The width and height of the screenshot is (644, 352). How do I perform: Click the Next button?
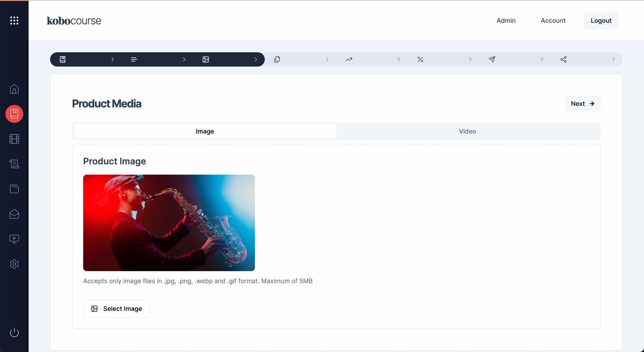(x=583, y=104)
